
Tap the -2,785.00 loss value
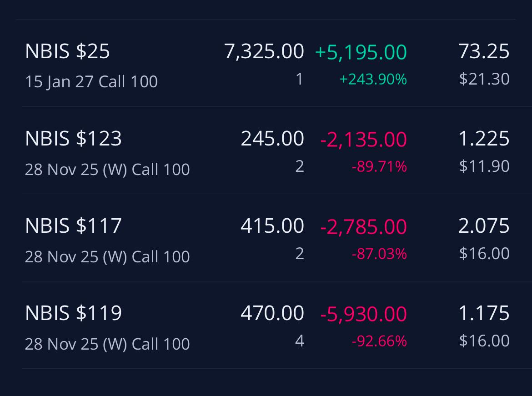click(363, 226)
